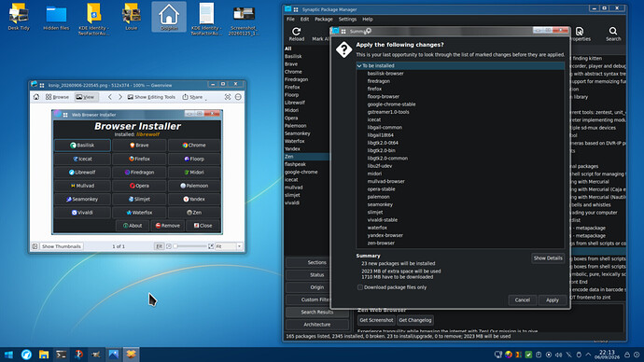Click Show Details in Summary dialog
Screen dimensions: 644x362
[x=548, y=258]
